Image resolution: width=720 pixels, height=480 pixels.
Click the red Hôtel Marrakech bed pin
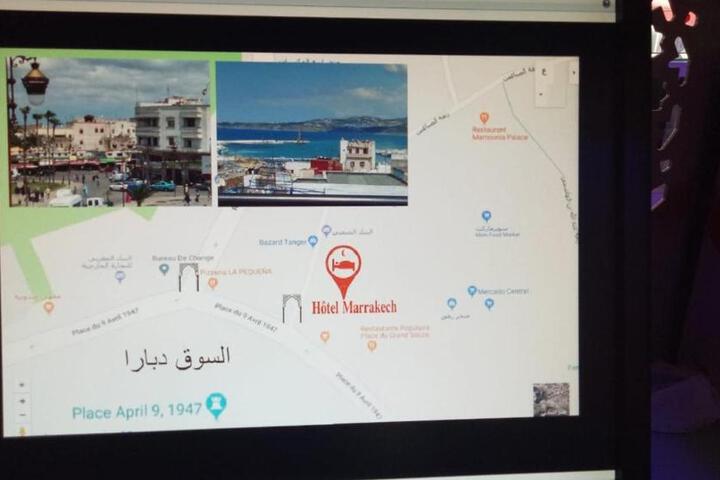[343, 271]
